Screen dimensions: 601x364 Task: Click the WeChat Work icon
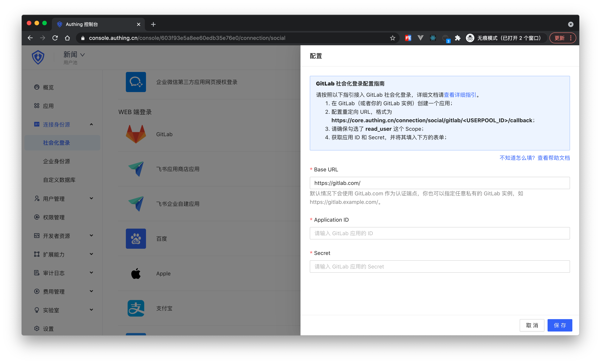136,82
